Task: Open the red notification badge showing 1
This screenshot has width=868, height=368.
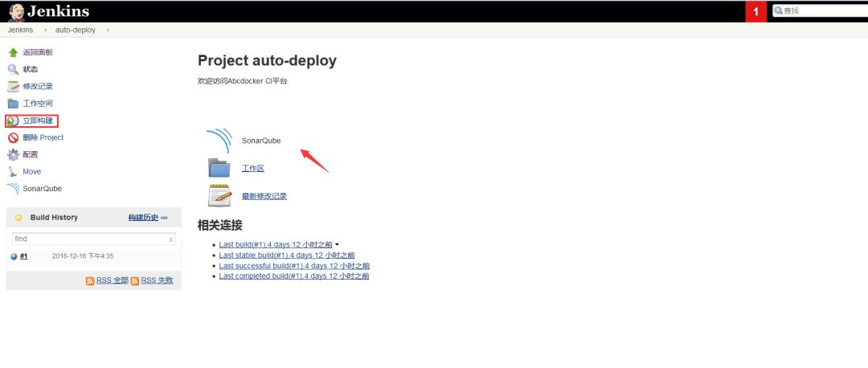Action: pos(755,11)
